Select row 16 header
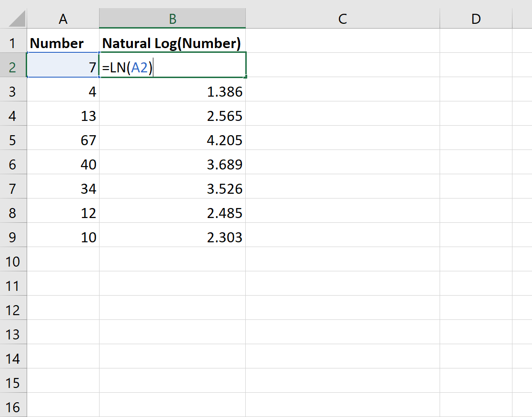 pos(13,406)
